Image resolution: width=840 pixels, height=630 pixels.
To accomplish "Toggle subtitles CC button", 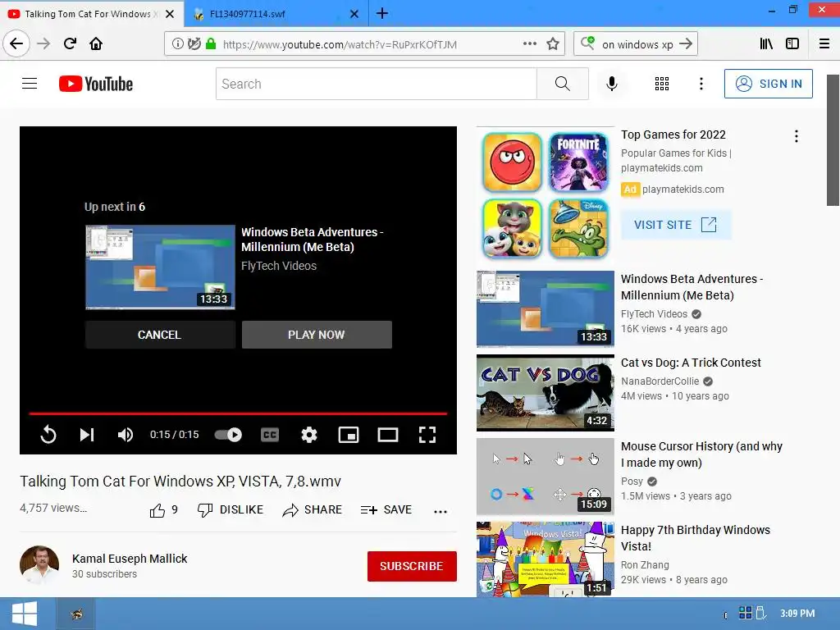I will pyautogui.click(x=269, y=435).
